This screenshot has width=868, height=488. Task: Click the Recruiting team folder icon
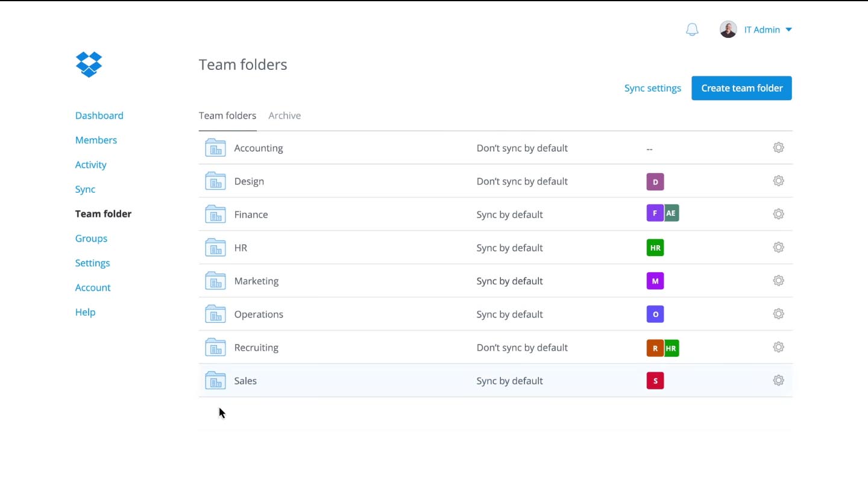[x=215, y=347]
